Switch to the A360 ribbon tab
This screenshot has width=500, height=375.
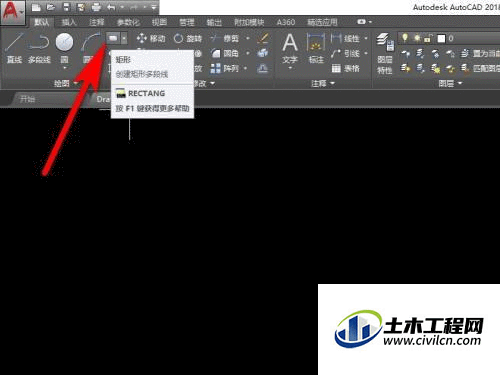coord(286,22)
